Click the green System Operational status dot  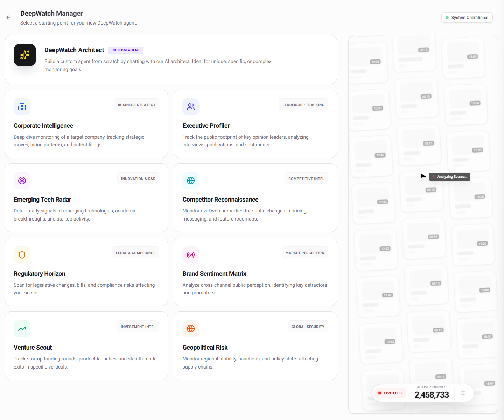tap(447, 17)
